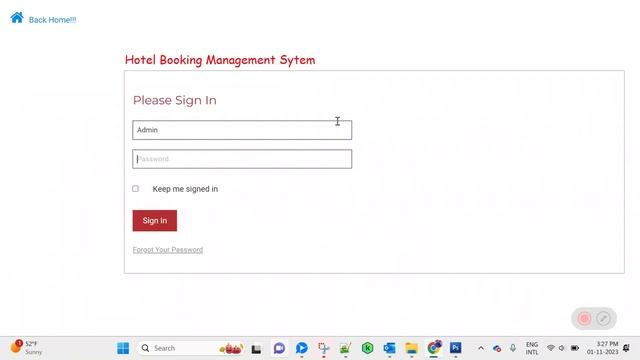Open the weather widget showing Sunny

27,347
